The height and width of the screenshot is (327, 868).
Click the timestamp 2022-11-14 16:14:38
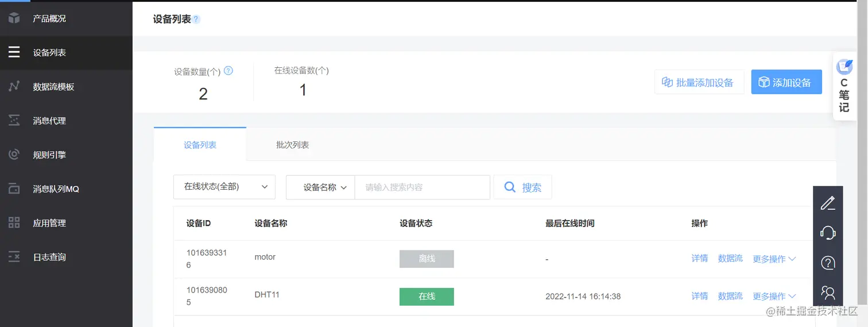(583, 297)
